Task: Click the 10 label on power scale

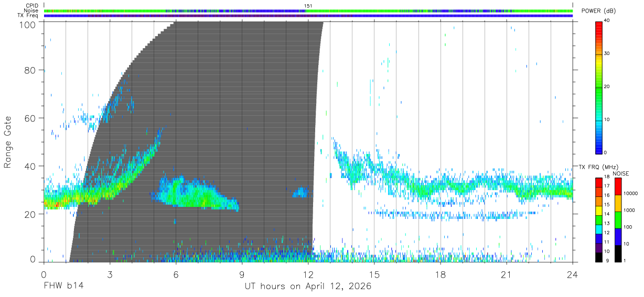Action: (x=607, y=119)
